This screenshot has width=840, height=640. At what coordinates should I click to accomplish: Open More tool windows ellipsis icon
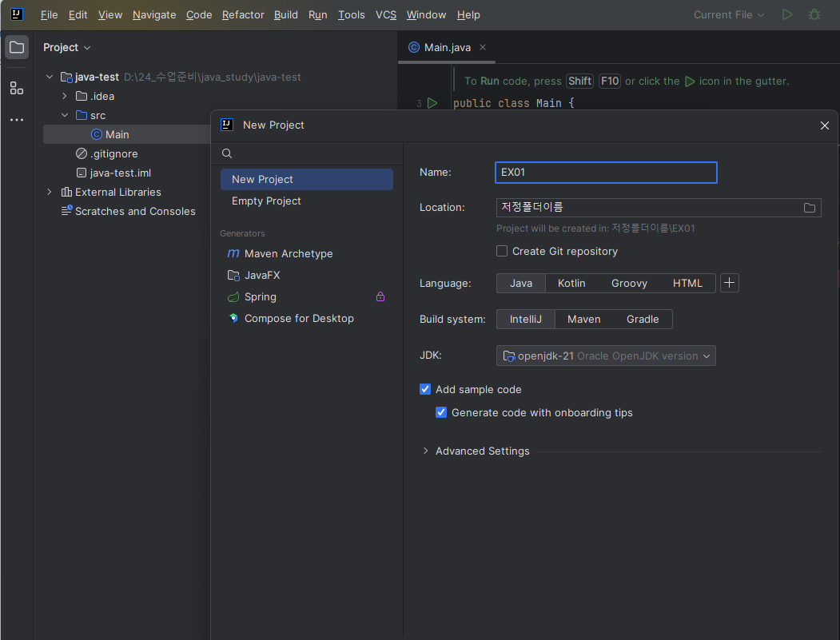coord(17,120)
